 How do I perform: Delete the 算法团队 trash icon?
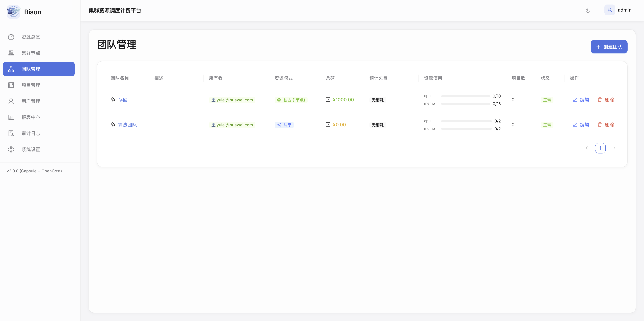600,125
